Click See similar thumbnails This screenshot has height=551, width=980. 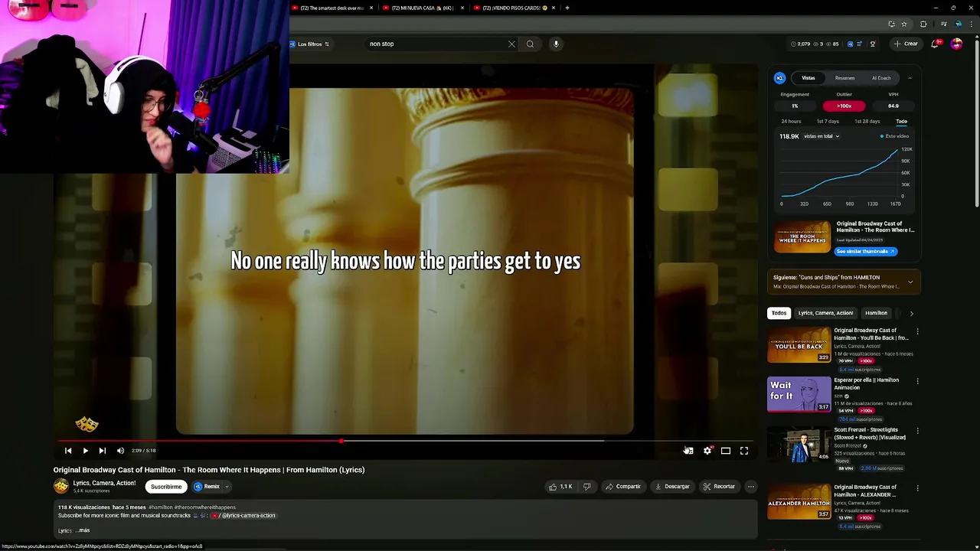tap(865, 251)
